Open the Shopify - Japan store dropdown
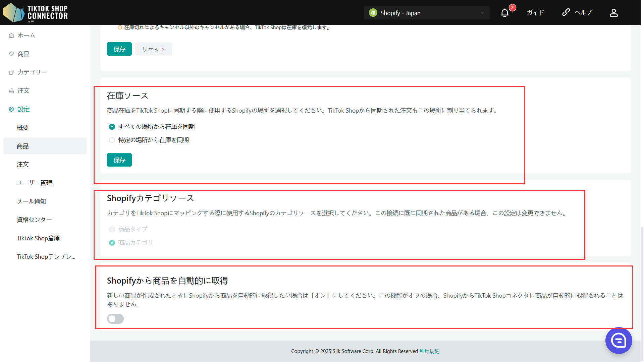 pos(427,13)
